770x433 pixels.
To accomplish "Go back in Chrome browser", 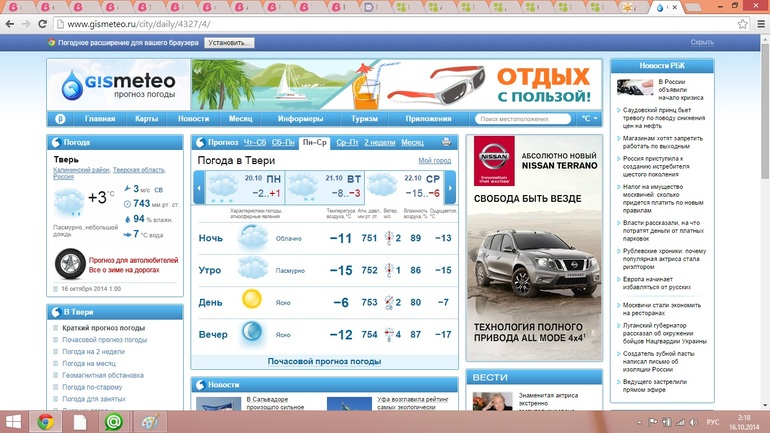I will click(10, 24).
